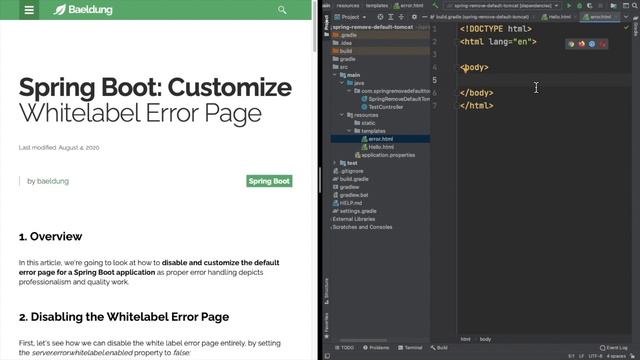Select SpringRemoveDefaultTomcat class file
Screen dimensions: 640x360
396,99
